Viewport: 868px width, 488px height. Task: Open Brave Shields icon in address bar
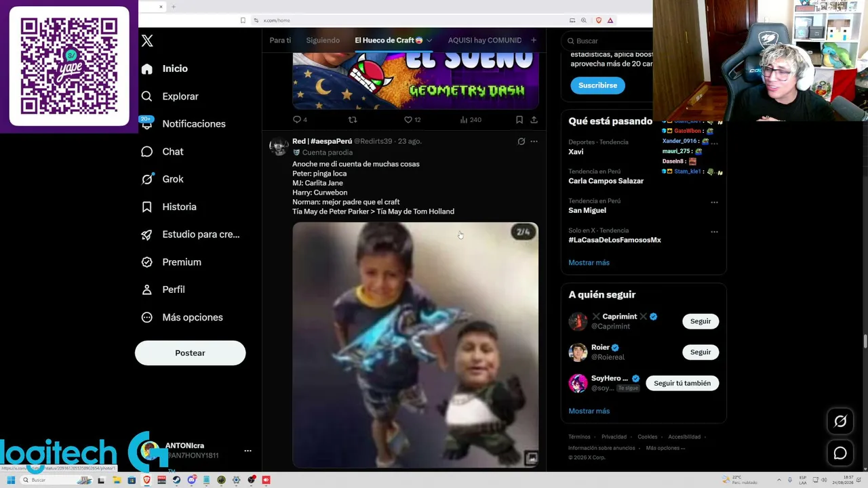point(598,20)
